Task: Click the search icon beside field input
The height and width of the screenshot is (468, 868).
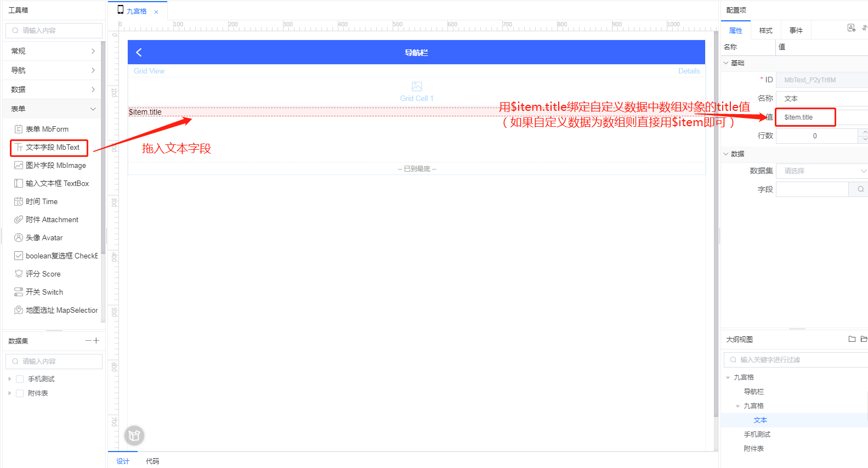Action: point(860,189)
